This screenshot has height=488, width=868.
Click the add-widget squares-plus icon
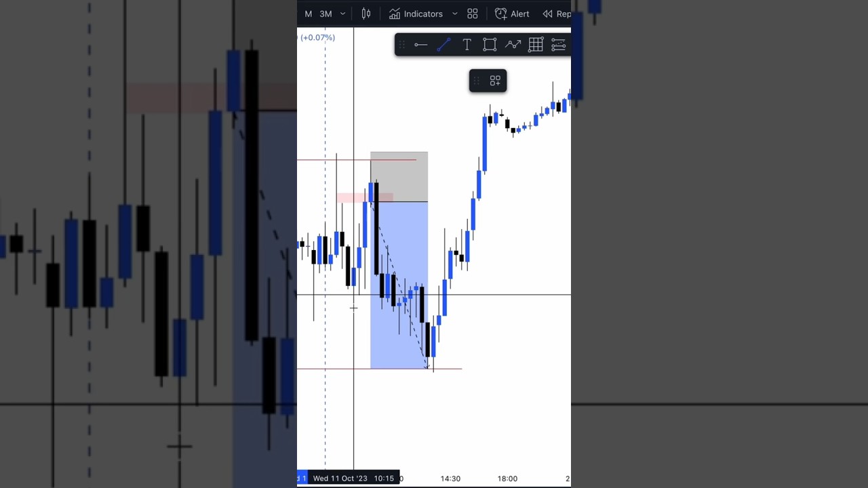pyautogui.click(x=495, y=81)
